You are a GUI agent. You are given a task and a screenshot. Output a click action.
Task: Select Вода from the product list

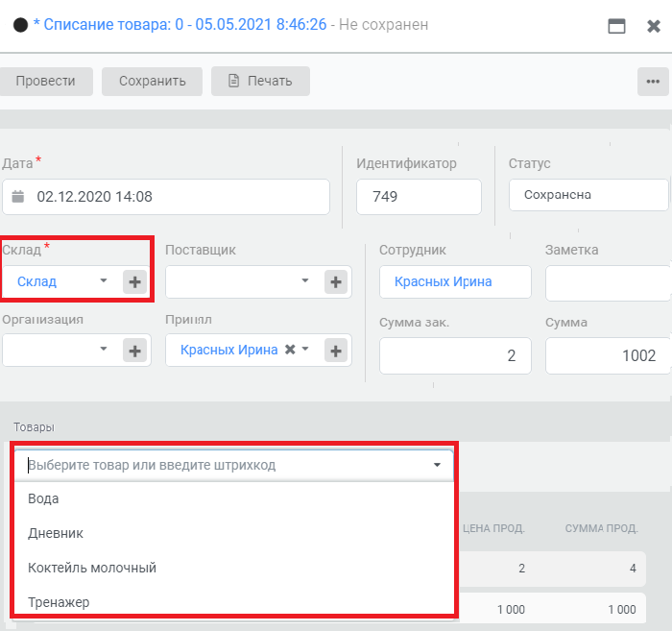pyautogui.click(x=234, y=498)
